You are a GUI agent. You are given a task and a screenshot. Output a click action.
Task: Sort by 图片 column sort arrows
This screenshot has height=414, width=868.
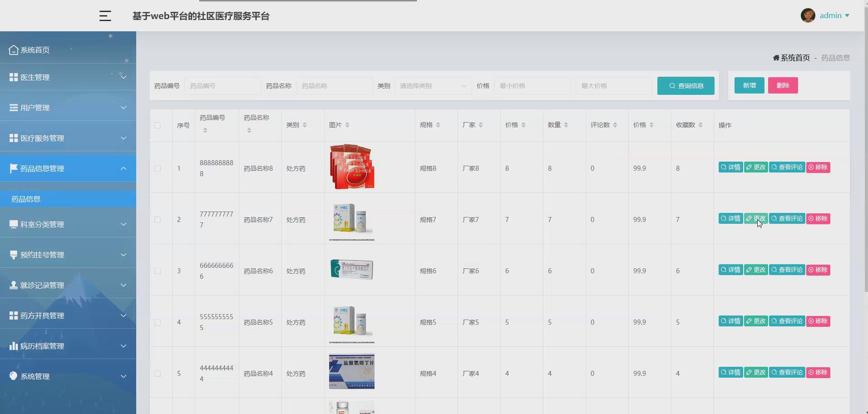click(x=347, y=125)
